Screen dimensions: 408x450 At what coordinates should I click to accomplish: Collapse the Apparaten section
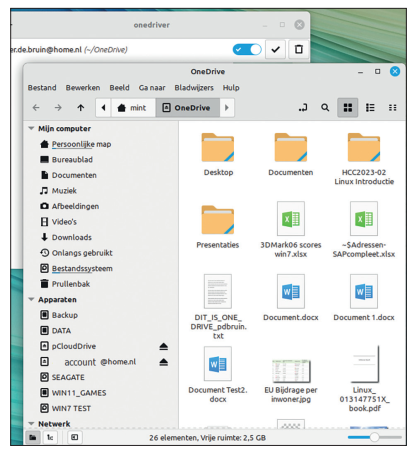(x=31, y=299)
